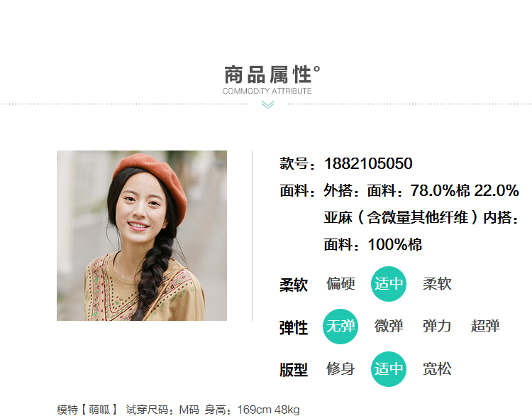The height and width of the screenshot is (416, 532).
Task: Select the teal 适中 softness circle
Action: point(389,283)
